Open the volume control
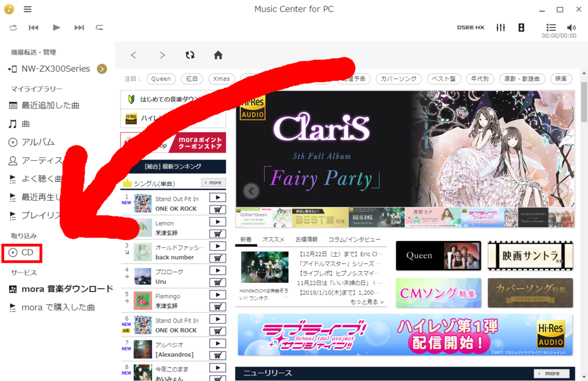The height and width of the screenshot is (381, 588). point(571,28)
